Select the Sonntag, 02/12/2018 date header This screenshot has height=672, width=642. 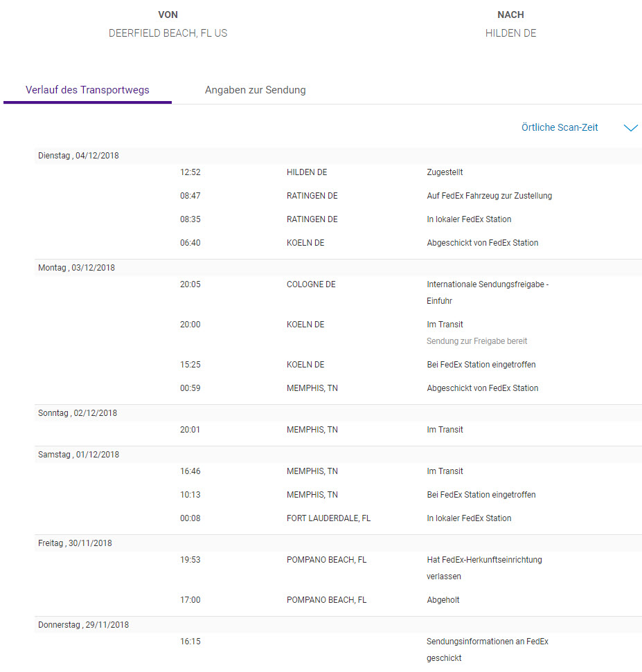pyautogui.click(x=78, y=413)
